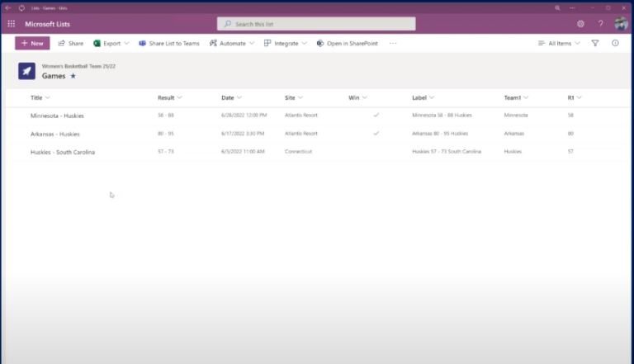Click the Games list rocket icon

coord(26,71)
